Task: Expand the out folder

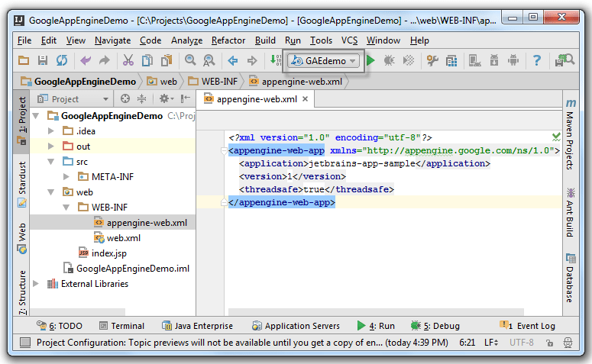Action: (x=51, y=147)
